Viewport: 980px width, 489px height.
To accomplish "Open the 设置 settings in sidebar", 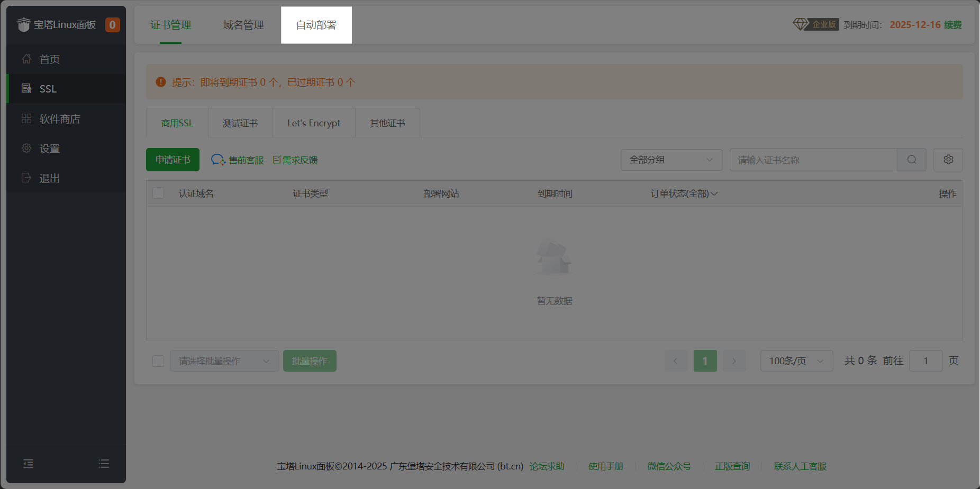I will click(50, 148).
